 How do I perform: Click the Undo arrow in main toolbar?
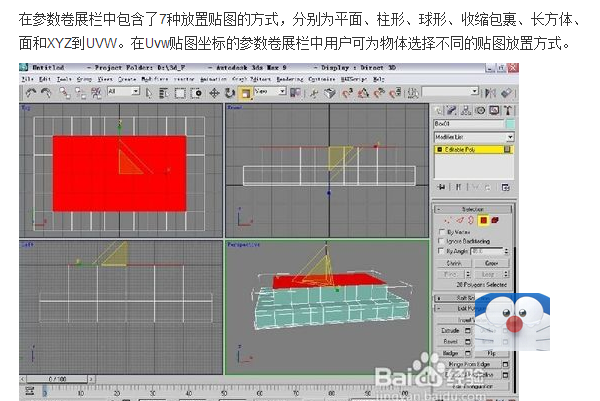pyautogui.click(x=30, y=93)
